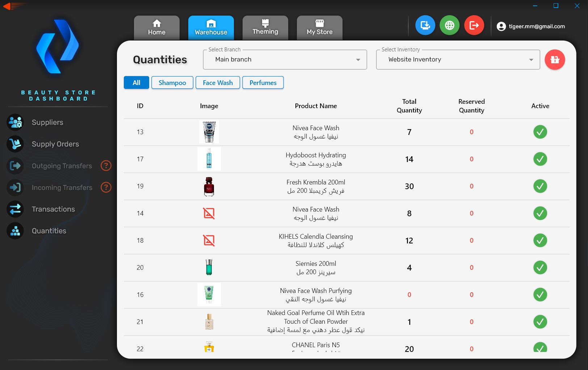Image resolution: width=588 pixels, height=370 pixels.
Task: Click the red logout icon
Action: (474, 25)
